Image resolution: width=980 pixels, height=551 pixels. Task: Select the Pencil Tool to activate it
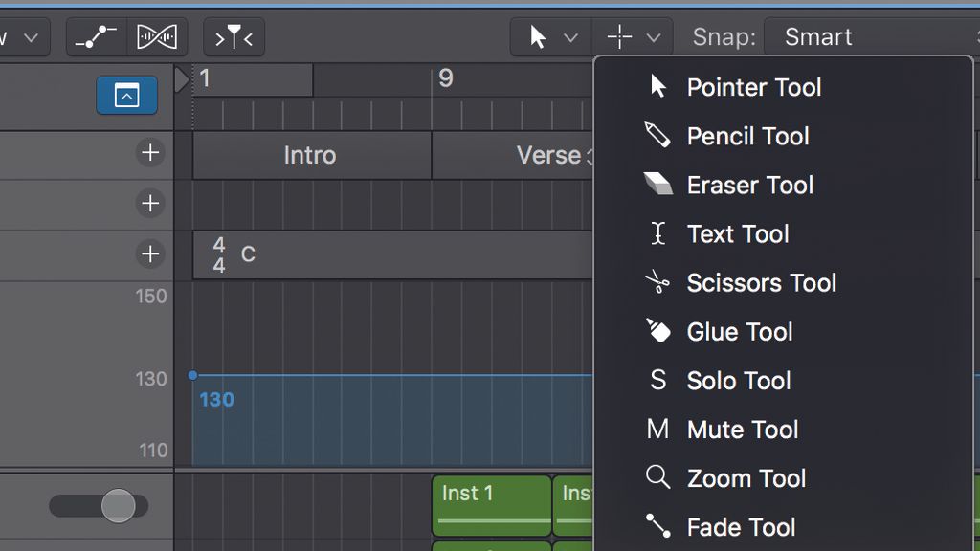(747, 136)
